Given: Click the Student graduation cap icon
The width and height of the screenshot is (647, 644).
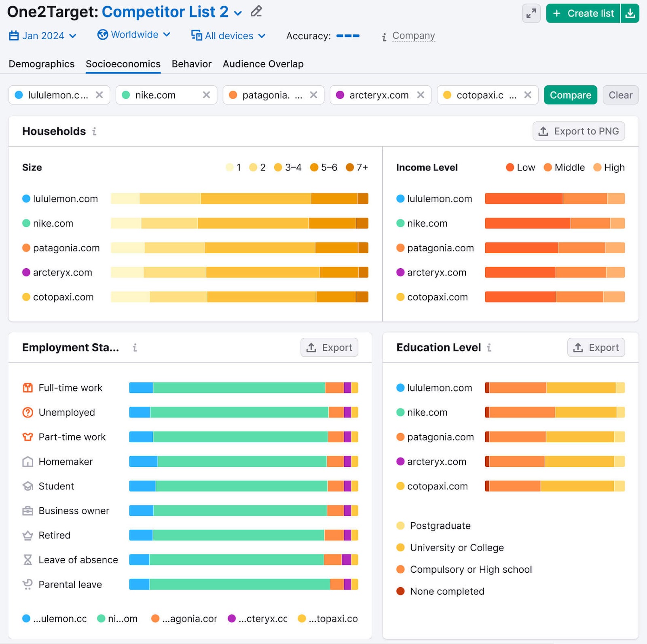Looking at the screenshot, I should point(27,486).
